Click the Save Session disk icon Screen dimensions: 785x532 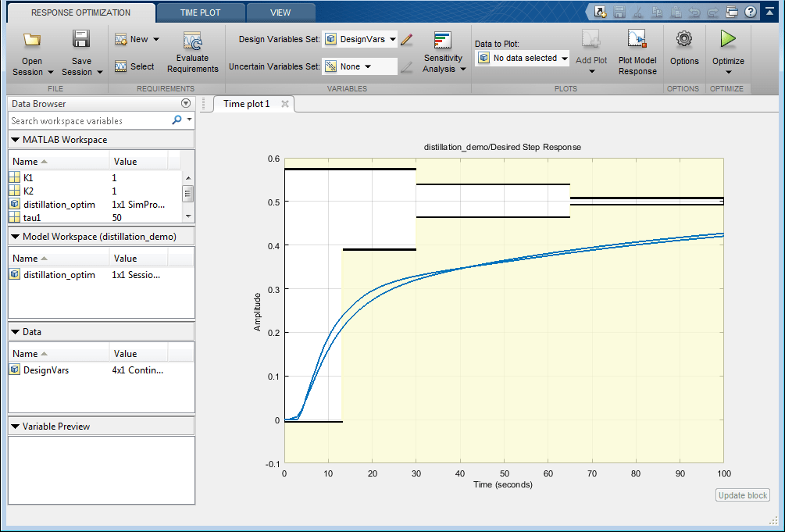click(x=81, y=40)
